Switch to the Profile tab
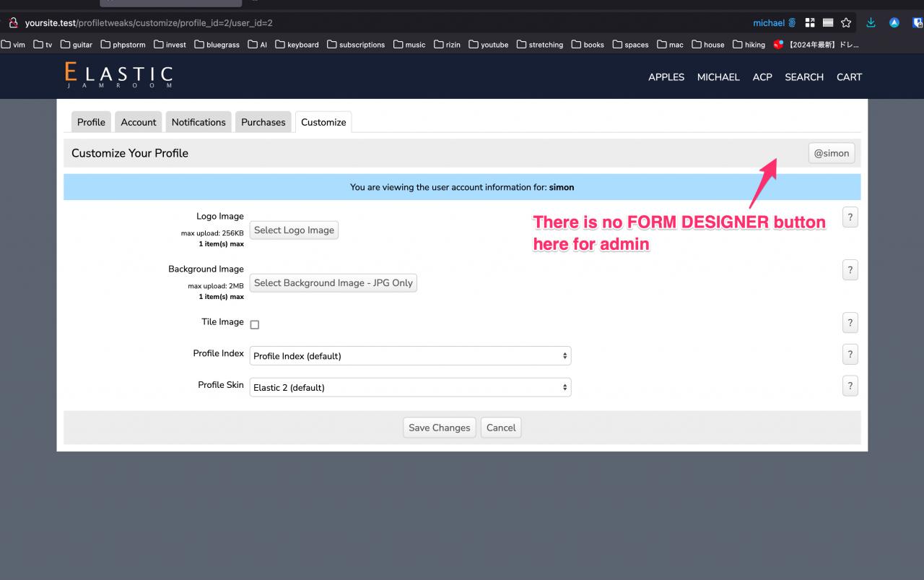Image resolution: width=924 pixels, height=580 pixels. pyautogui.click(x=91, y=122)
